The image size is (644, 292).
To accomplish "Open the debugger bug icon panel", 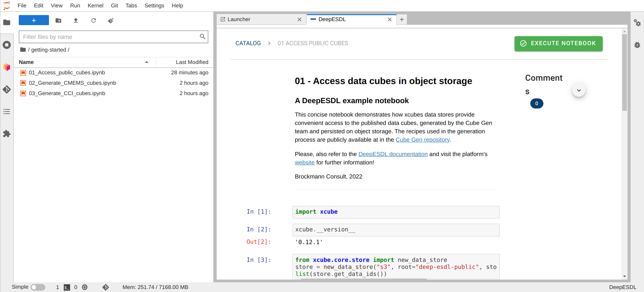I will pyautogui.click(x=637, y=45).
